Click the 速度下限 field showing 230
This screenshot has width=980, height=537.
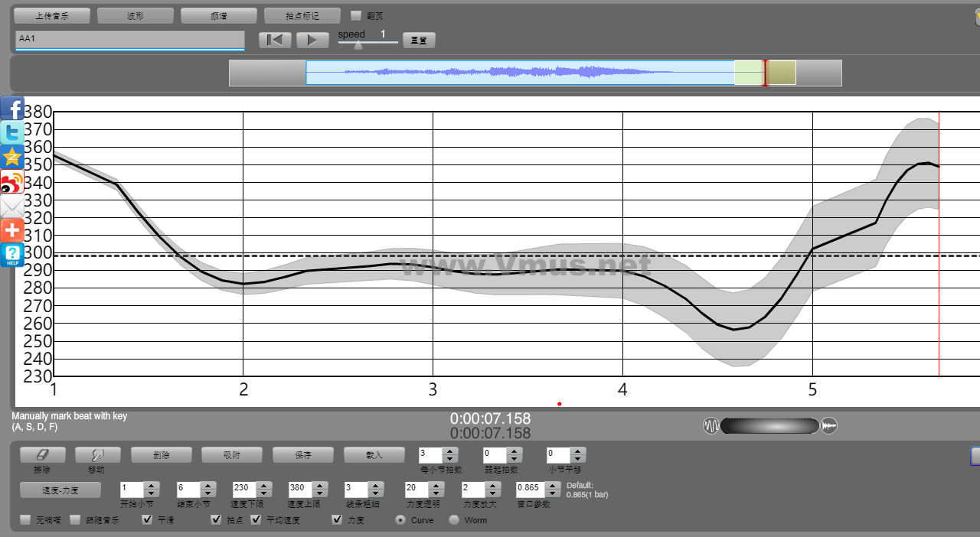[x=245, y=489]
